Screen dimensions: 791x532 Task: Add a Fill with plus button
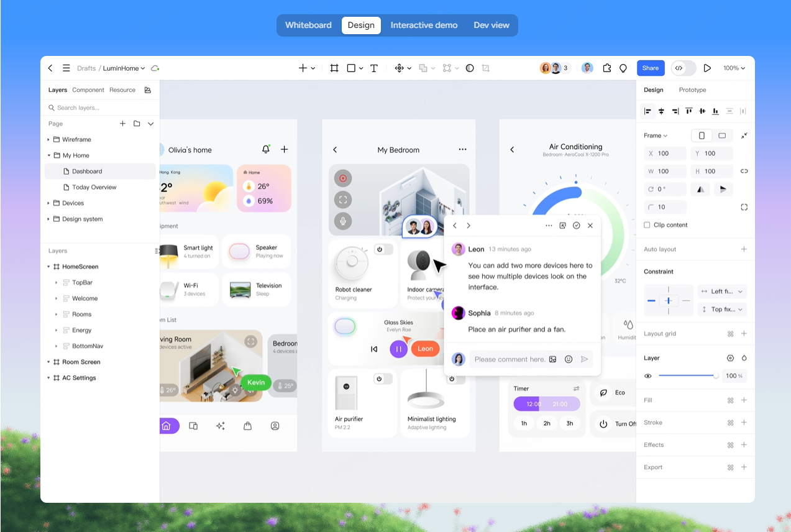(x=744, y=400)
